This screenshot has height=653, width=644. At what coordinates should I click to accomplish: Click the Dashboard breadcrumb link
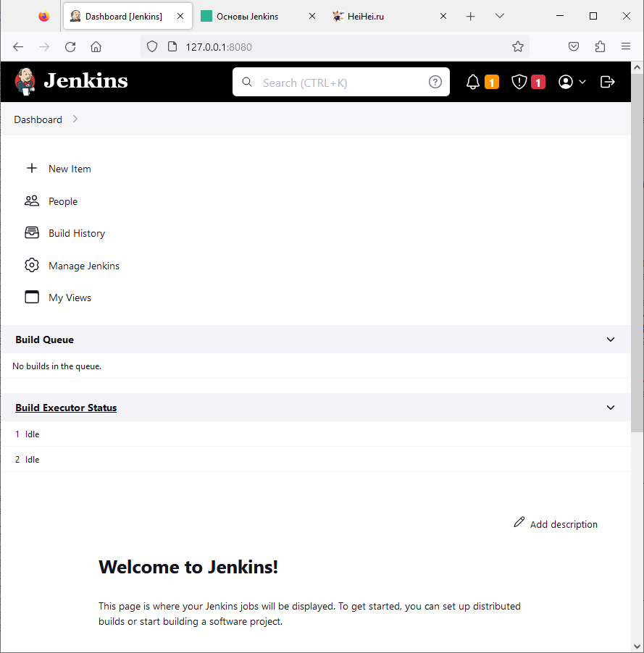[38, 119]
